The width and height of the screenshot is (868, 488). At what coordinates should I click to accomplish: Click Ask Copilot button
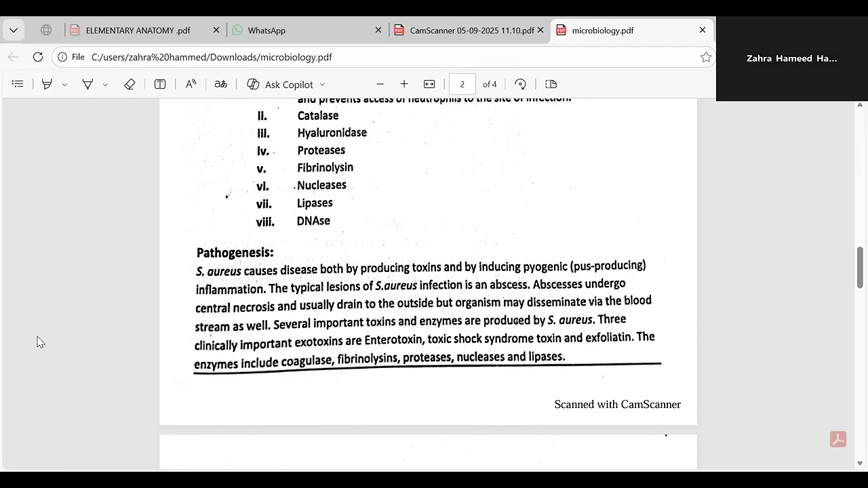pyautogui.click(x=280, y=84)
